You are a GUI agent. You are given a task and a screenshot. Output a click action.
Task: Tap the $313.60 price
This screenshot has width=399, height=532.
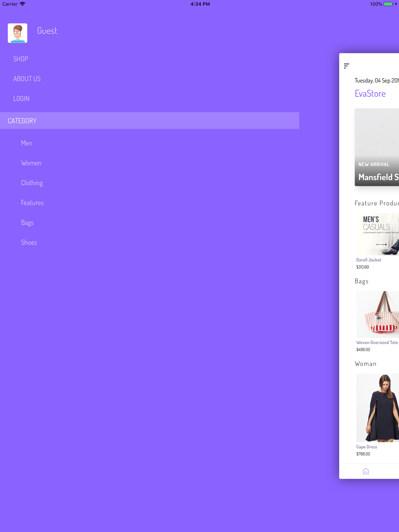(362, 267)
